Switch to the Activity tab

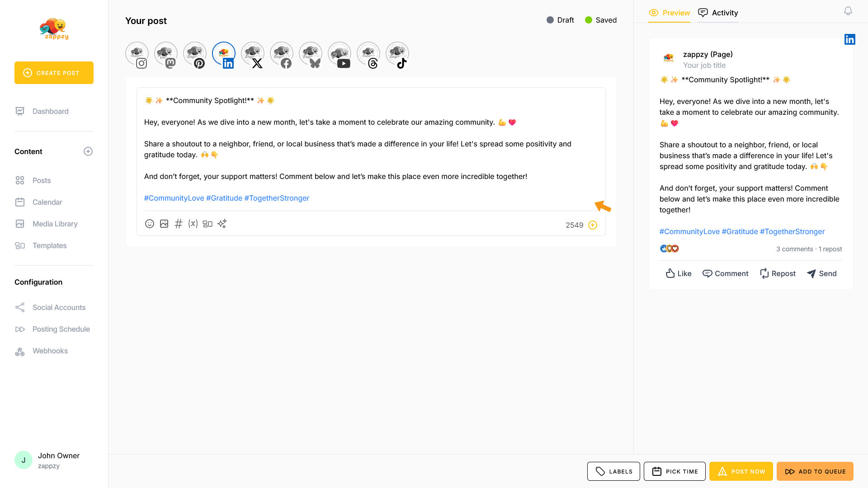(718, 13)
